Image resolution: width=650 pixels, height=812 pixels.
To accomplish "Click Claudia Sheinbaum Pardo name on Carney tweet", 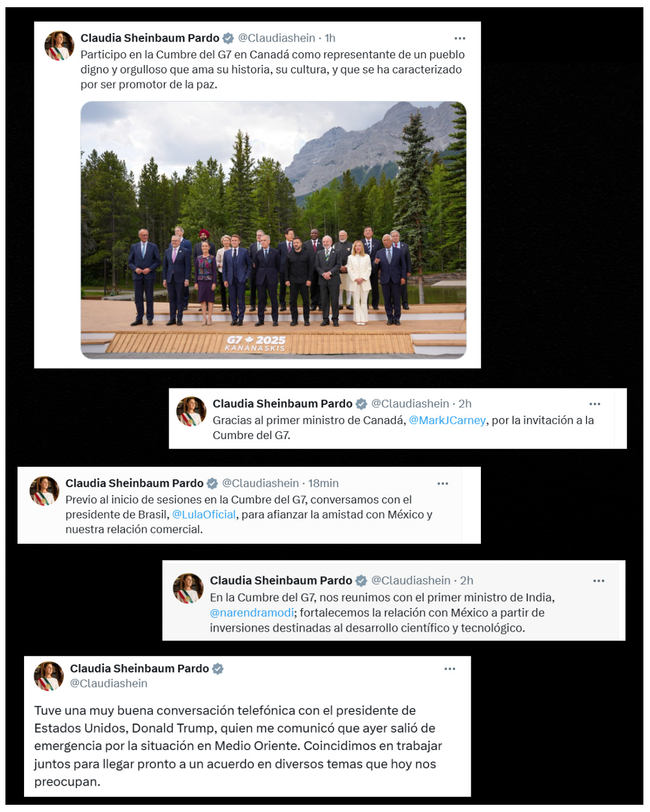I will (282, 404).
